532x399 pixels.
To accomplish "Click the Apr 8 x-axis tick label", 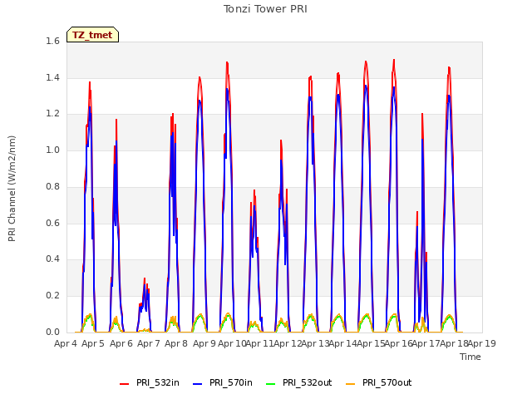I will coord(176,343).
